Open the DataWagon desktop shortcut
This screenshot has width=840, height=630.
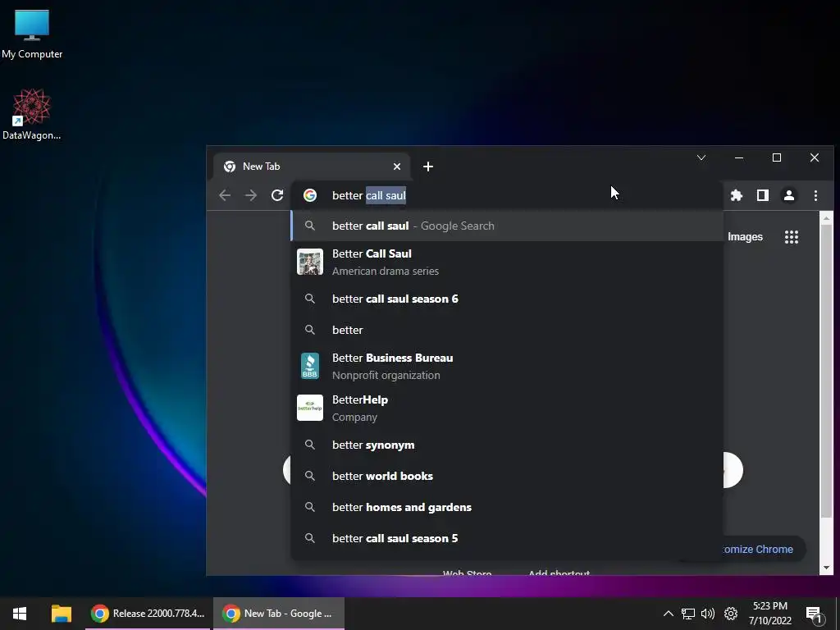click(32, 115)
